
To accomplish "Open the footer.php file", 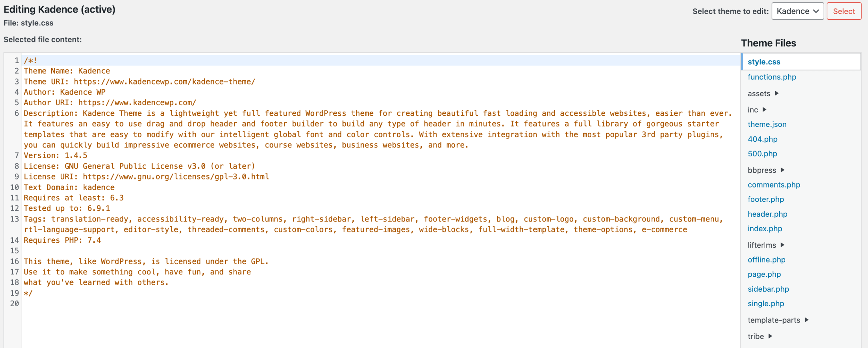I will 766,199.
